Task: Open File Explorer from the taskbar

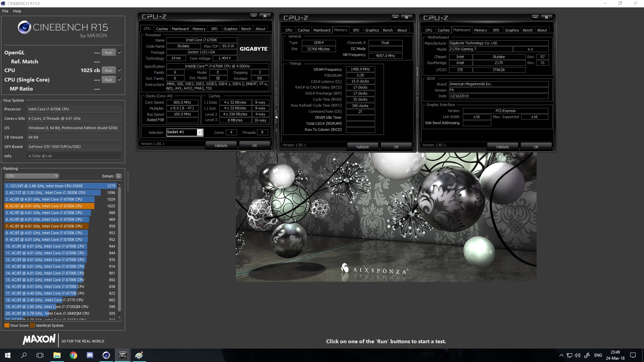Action: coord(57,355)
